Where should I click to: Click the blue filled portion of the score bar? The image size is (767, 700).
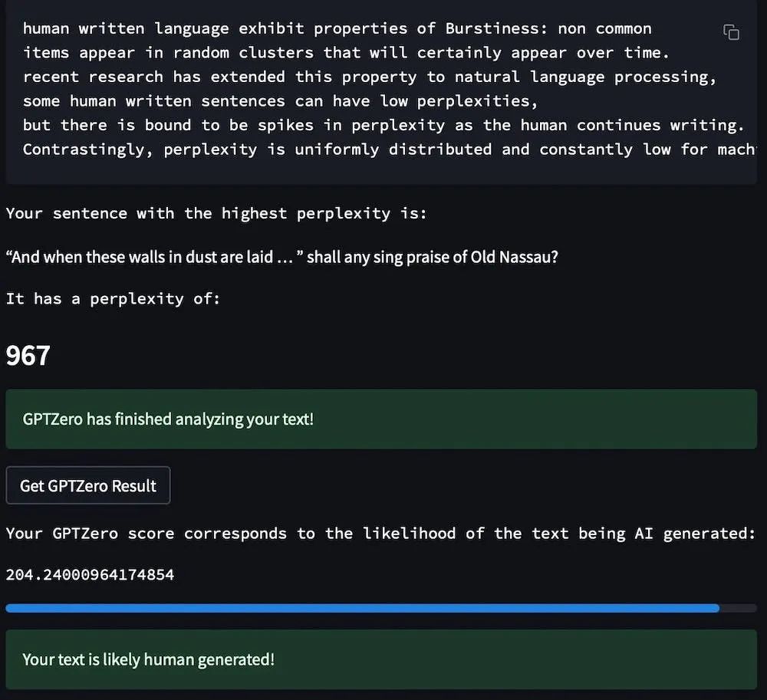pos(363,609)
